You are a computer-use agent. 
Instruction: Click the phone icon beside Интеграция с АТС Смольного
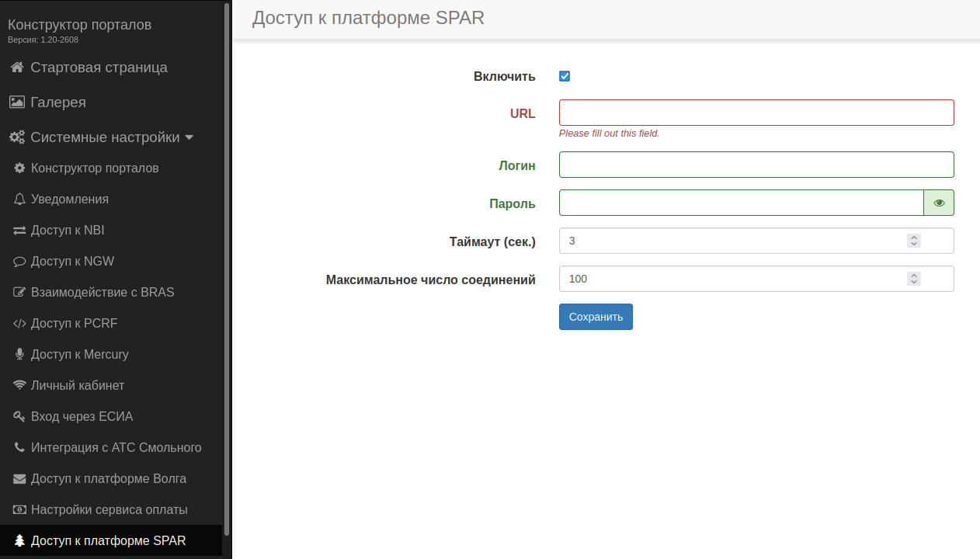[x=20, y=447]
